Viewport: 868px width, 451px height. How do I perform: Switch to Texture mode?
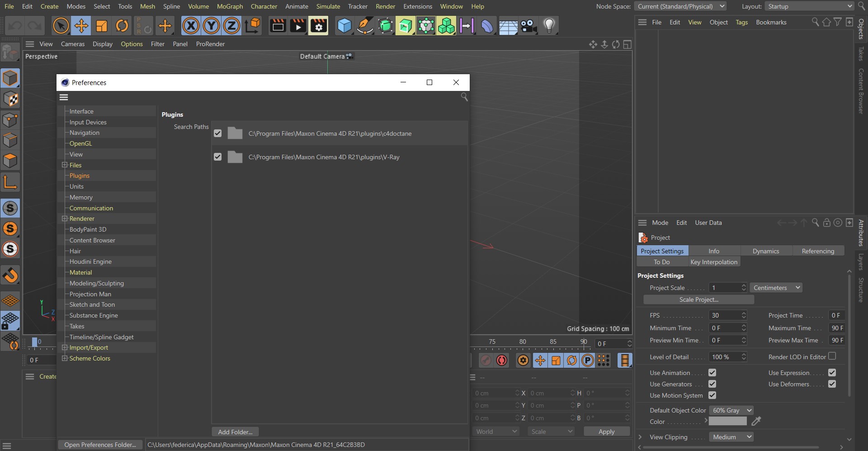(x=10, y=99)
